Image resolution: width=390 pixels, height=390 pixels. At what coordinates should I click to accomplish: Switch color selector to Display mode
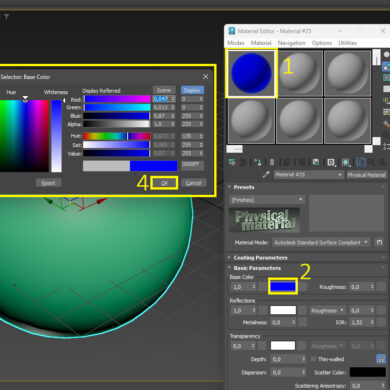[192, 90]
